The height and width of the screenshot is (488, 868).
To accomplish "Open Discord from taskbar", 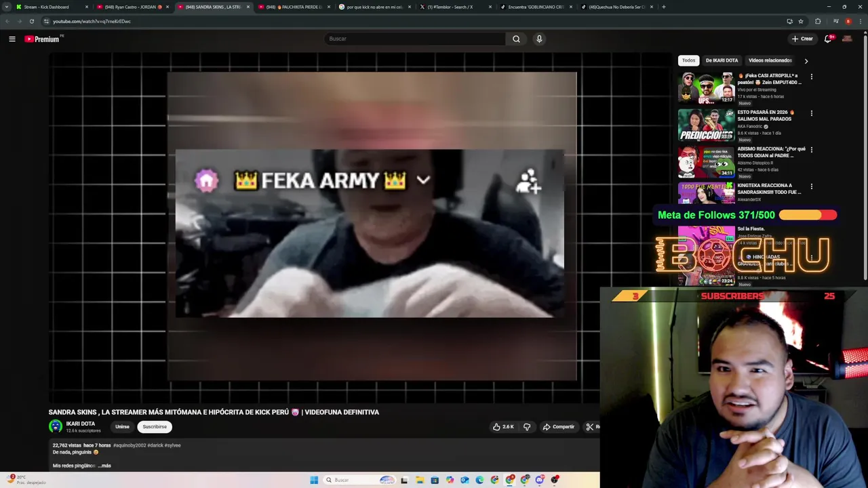I will (x=540, y=480).
